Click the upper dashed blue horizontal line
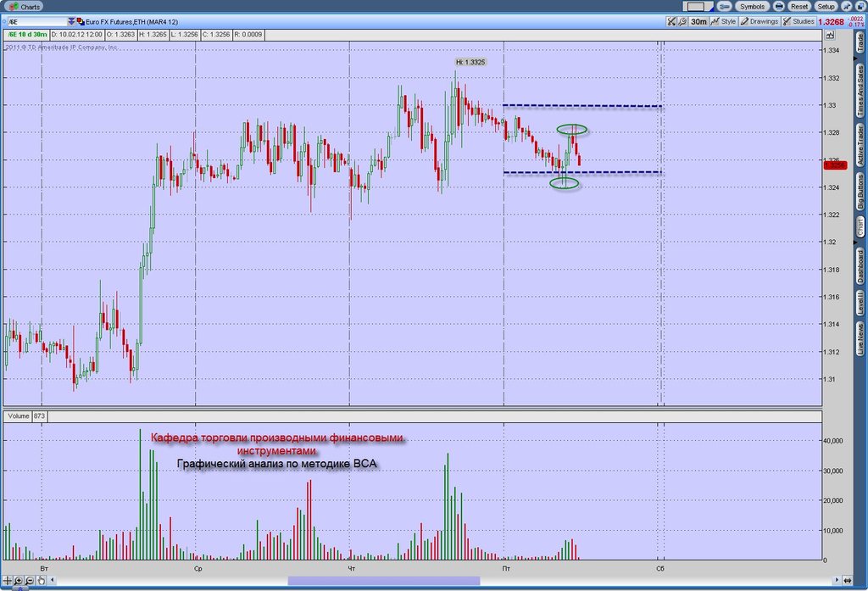 coord(582,105)
